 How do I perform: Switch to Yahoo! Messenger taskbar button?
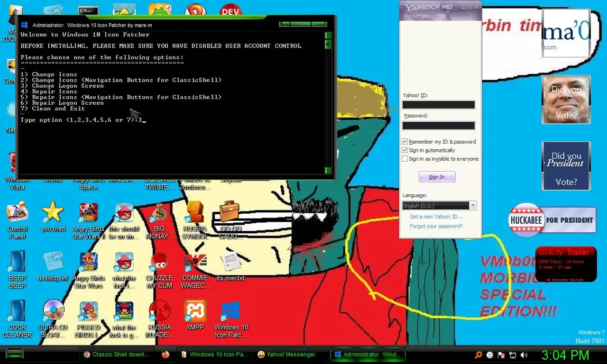[291, 354]
